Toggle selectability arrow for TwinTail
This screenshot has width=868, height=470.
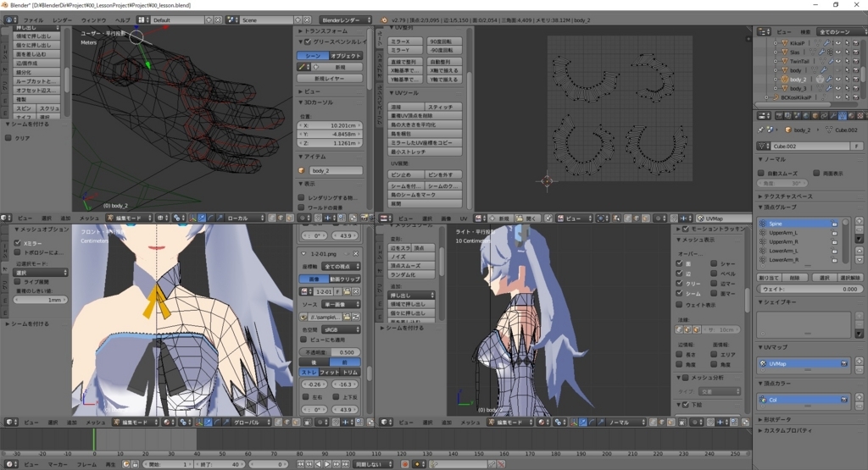click(847, 61)
